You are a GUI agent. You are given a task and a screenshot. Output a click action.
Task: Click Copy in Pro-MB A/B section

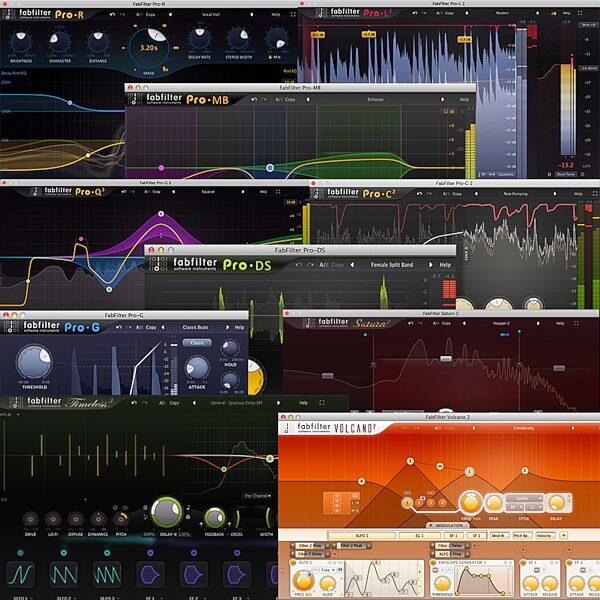click(290, 99)
